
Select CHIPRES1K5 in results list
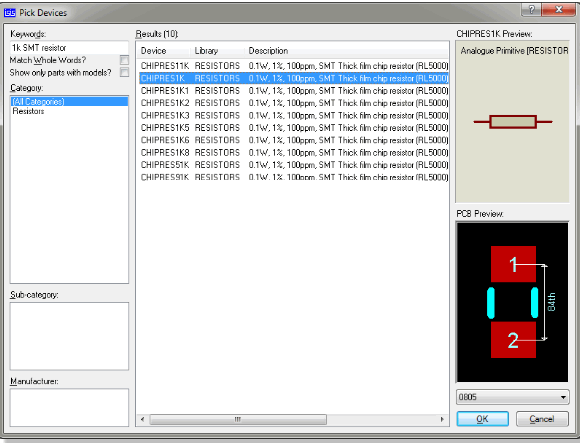tap(294, 128)
